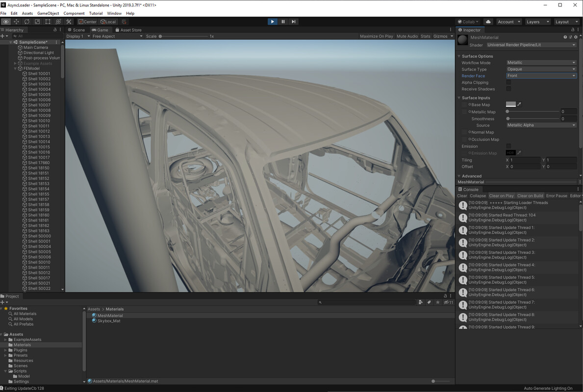The image size is (583, 392).
Task: Toggle Receive Shadows on
Action: (x=508, y=89)
